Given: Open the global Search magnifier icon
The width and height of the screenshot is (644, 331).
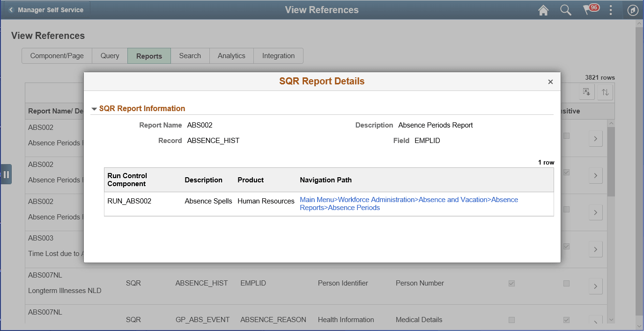Looking at the screenshot, I should (566, 10).
